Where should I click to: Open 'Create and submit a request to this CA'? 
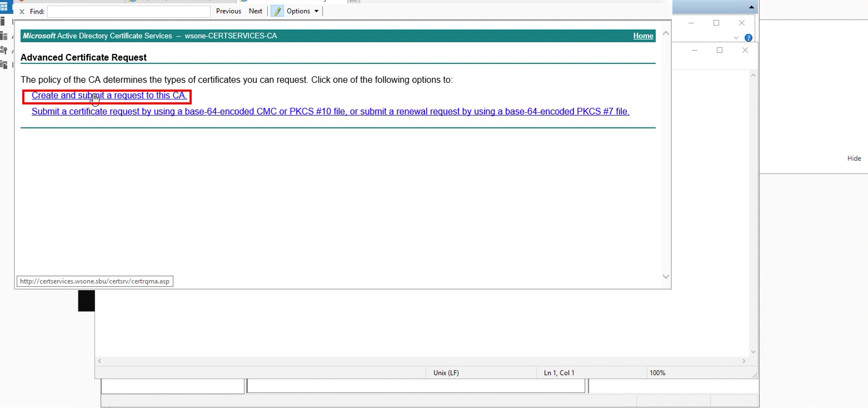(109, 96)
